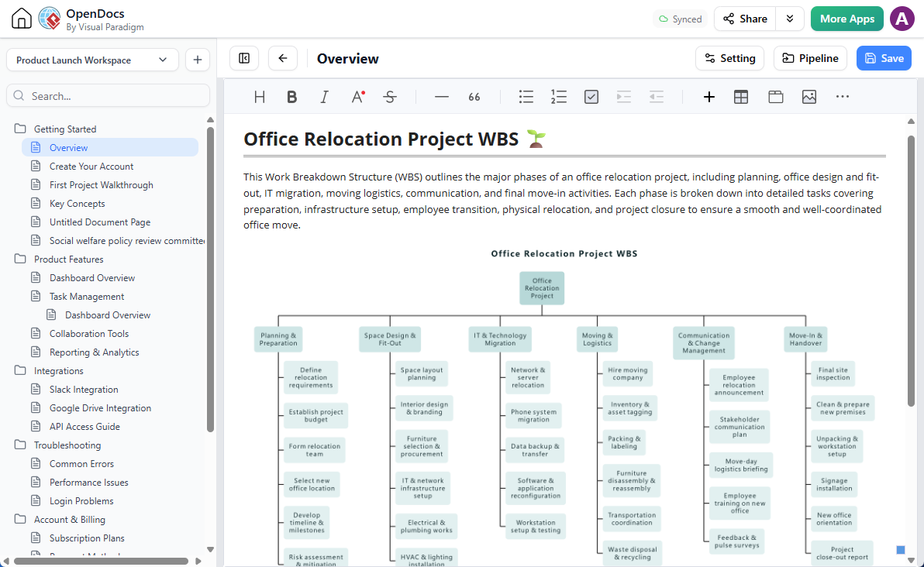Open the user avatar menu

[902, 19]
